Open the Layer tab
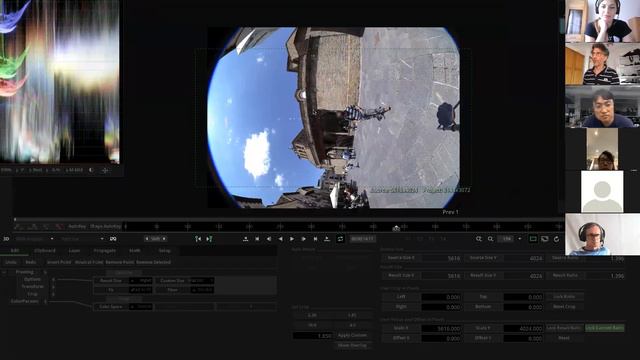 pos(74,251)
